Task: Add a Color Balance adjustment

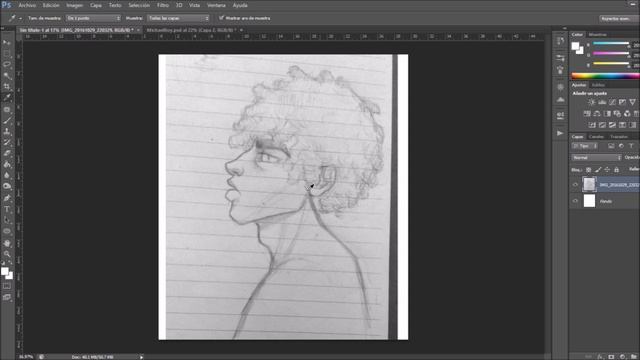Action: click(x=597, y=113)
